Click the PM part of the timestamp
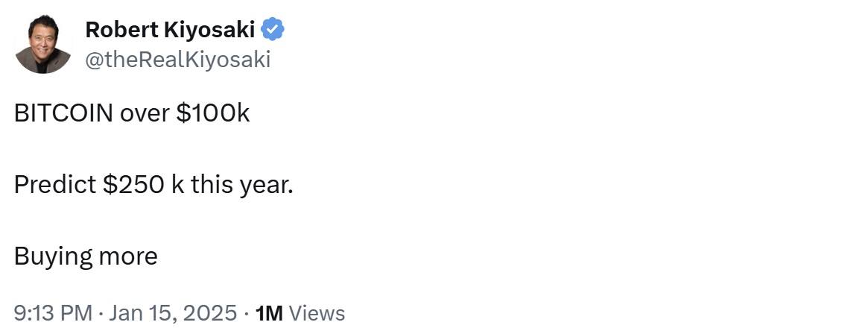Viewport: 868px width, 328px height. coord(77,313)
